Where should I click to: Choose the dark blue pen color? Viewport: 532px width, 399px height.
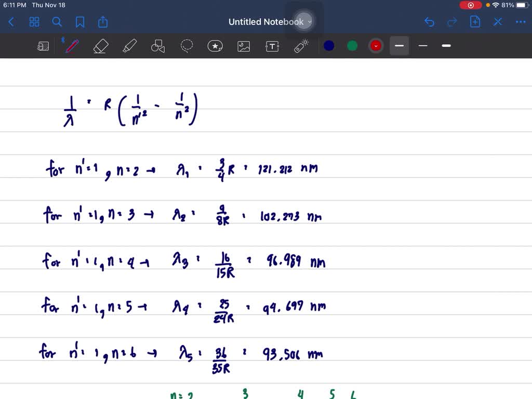[x=329, y=46]
